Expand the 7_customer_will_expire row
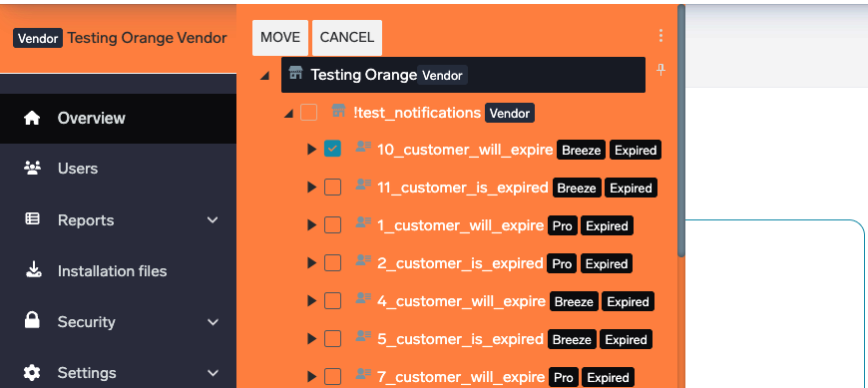Screen dimensions: 868x388 point(311,377)
